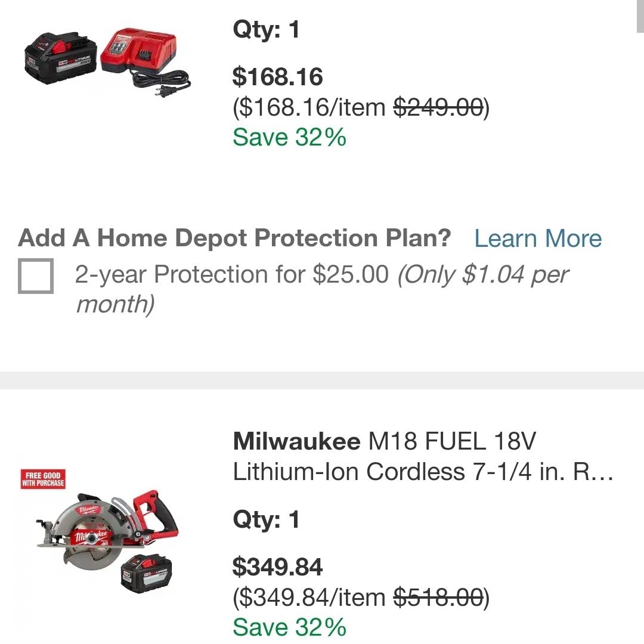
Task: Click the 2-year Protection for $25.00 label
Action: click(x=231, y=274)
